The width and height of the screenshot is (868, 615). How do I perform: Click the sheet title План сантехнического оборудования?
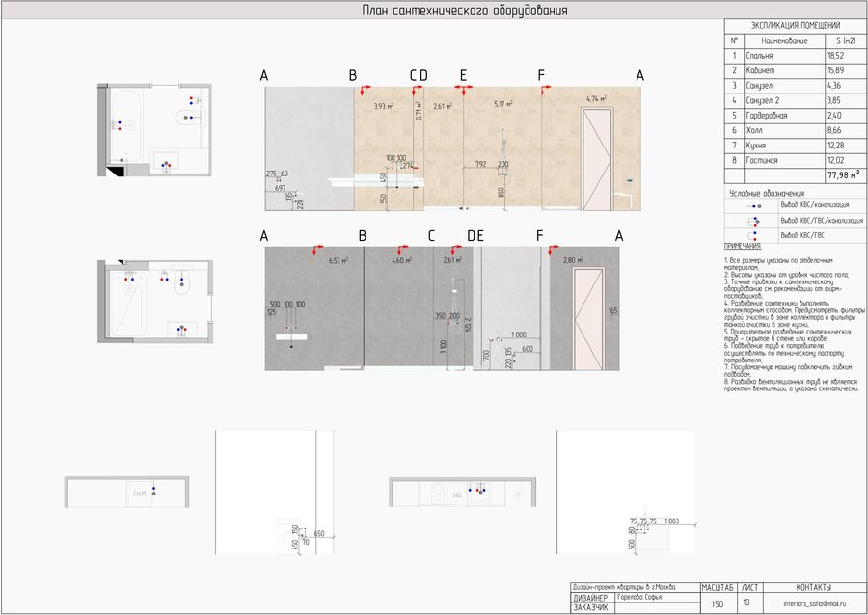tap(465, 11)
